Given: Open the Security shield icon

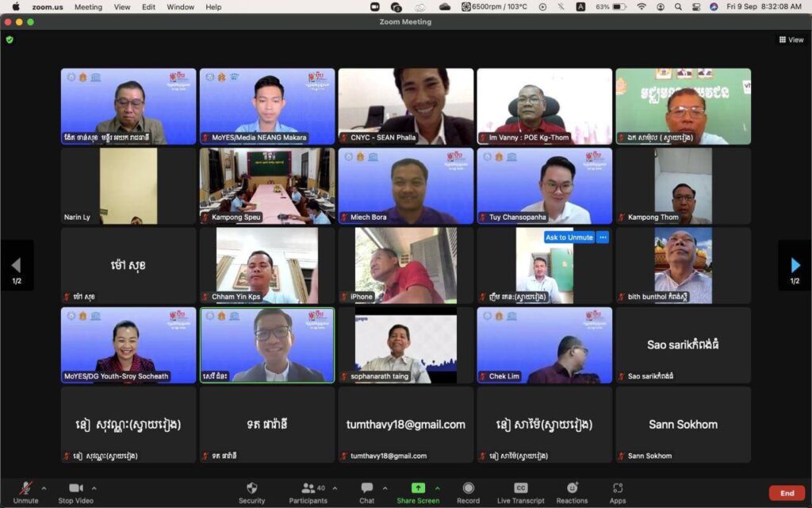Looking at the screenshot, I should pyautogui.click(x=251, y=488).
